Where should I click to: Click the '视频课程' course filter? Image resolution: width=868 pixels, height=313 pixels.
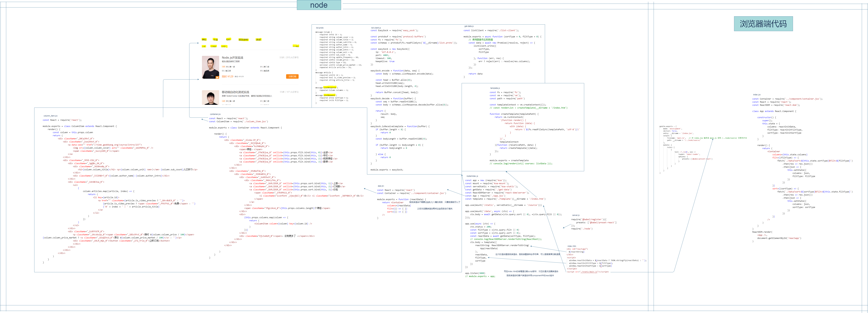click(243, 40)
